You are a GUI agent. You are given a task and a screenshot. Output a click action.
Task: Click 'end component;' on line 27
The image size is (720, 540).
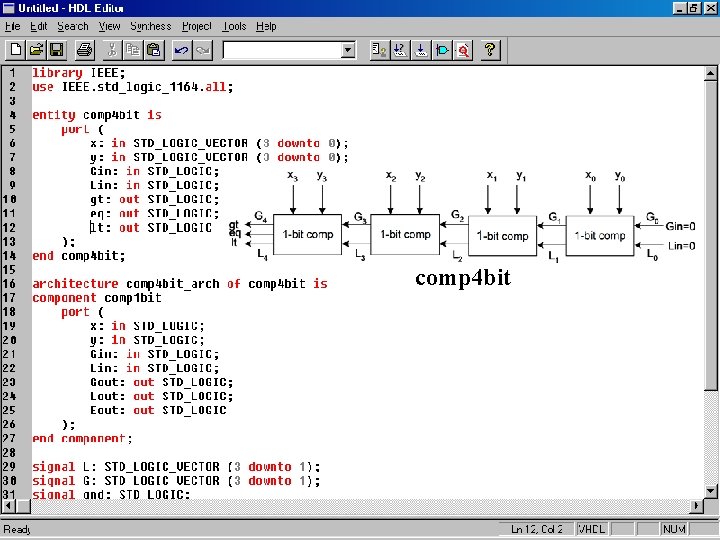tap(82, 439)
